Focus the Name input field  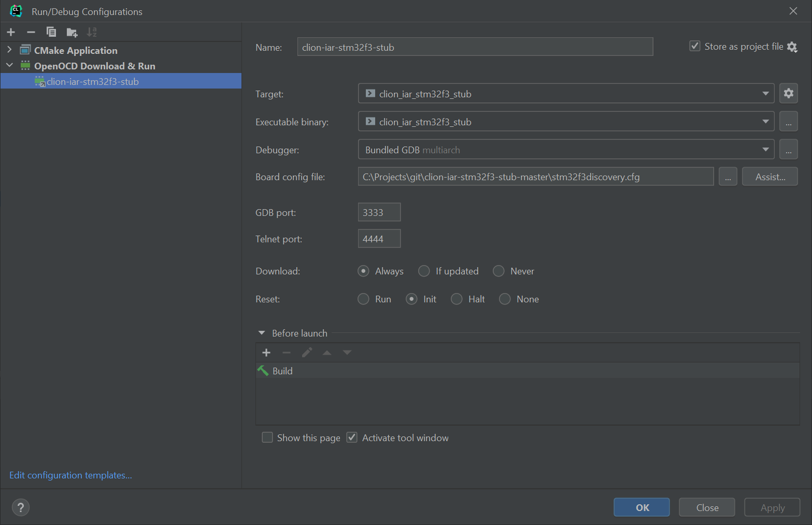[475, 47]
